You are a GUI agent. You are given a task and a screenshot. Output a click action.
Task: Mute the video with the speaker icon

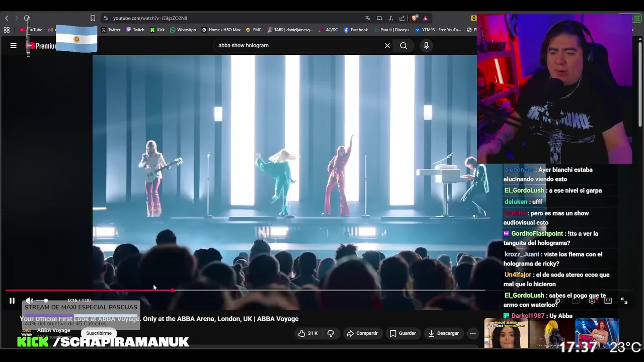[29, 301]
